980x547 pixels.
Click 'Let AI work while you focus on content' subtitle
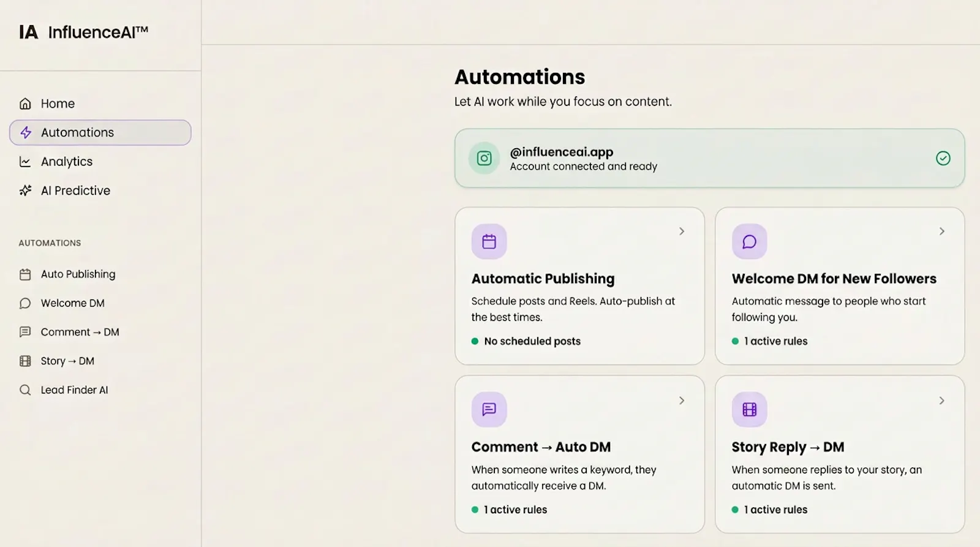pyautogui.click(x=563, y=102)
